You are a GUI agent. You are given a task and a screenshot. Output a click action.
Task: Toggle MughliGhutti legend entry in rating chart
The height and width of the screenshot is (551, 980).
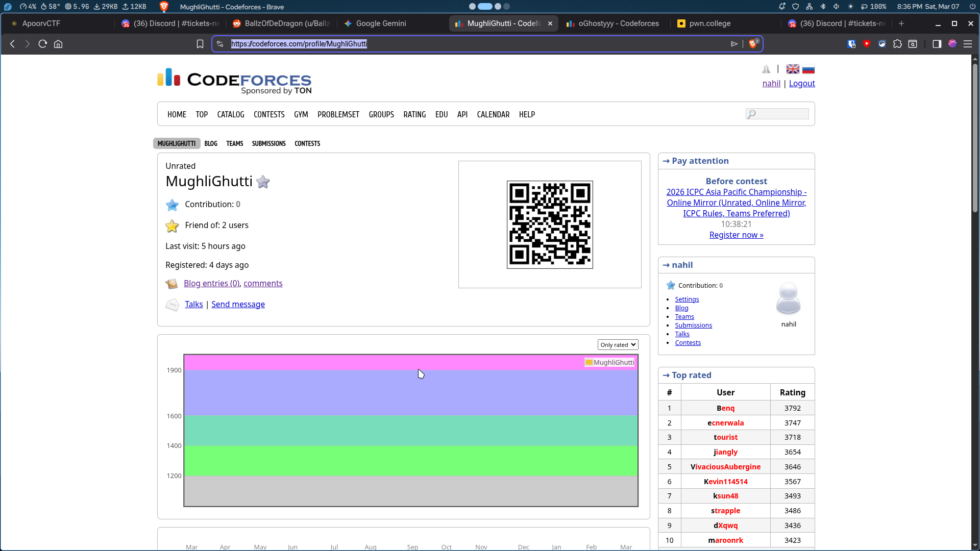tap(610, 362)
